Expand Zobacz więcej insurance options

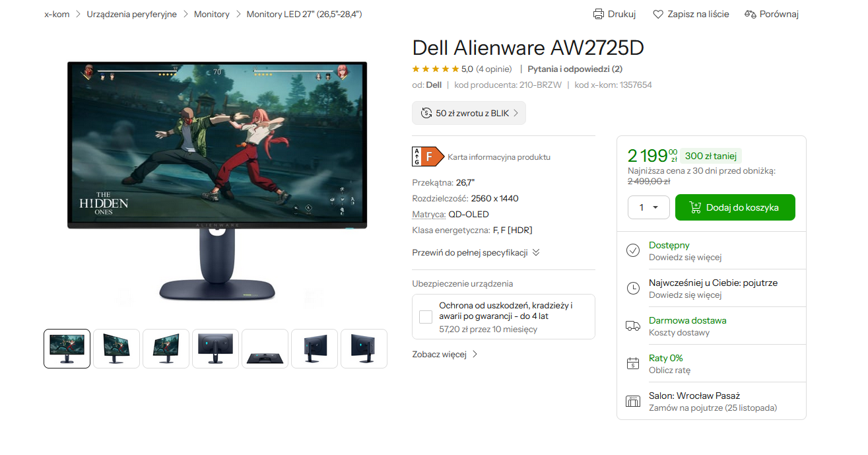445,354
